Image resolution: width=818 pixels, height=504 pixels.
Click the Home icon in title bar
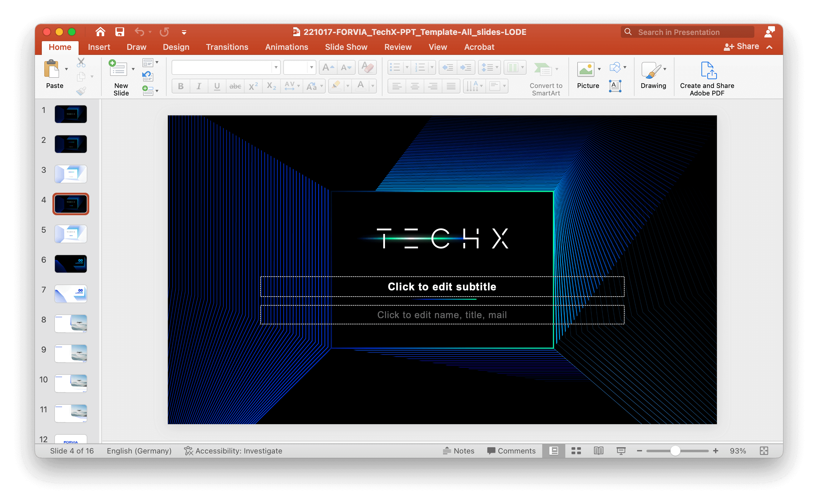point(100,32)
